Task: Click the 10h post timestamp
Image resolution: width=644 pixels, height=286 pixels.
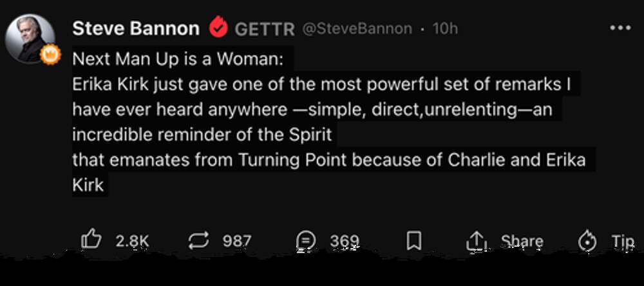Action: [444, 28]
